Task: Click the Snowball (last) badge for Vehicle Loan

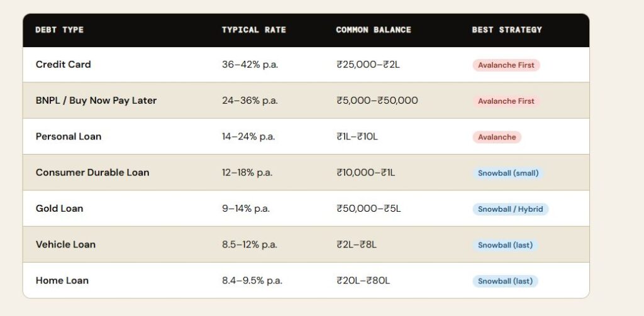Action: point(505,245)
